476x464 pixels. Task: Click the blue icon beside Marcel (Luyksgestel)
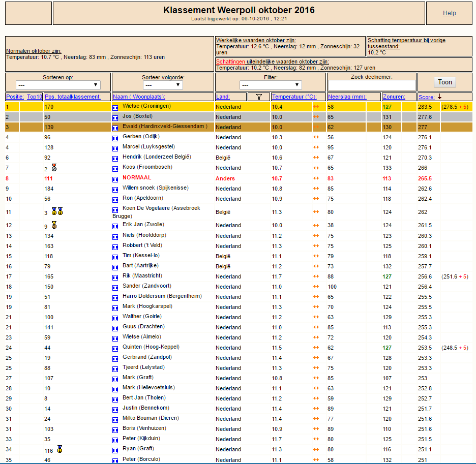click(x=115, y=148)
